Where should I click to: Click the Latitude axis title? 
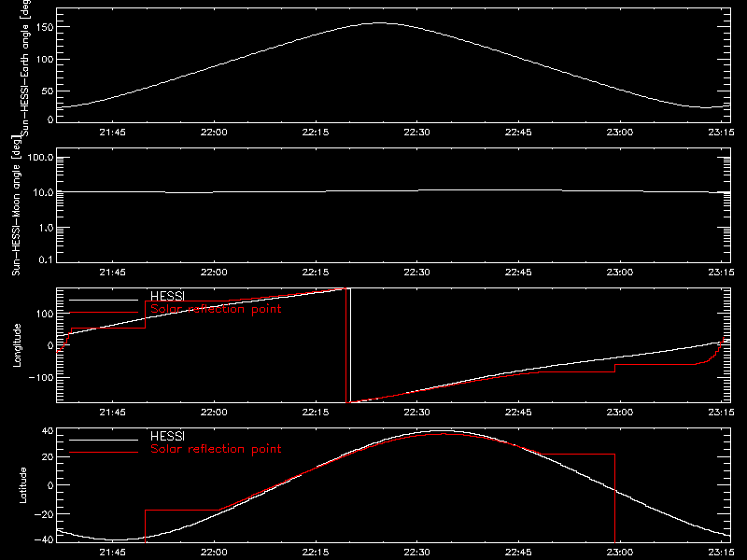[22, 485]
